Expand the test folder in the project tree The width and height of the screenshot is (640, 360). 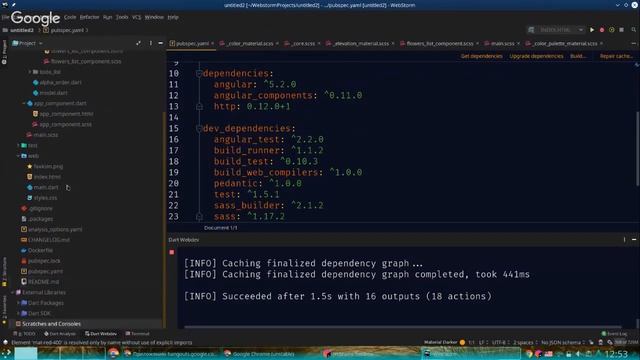18,145
